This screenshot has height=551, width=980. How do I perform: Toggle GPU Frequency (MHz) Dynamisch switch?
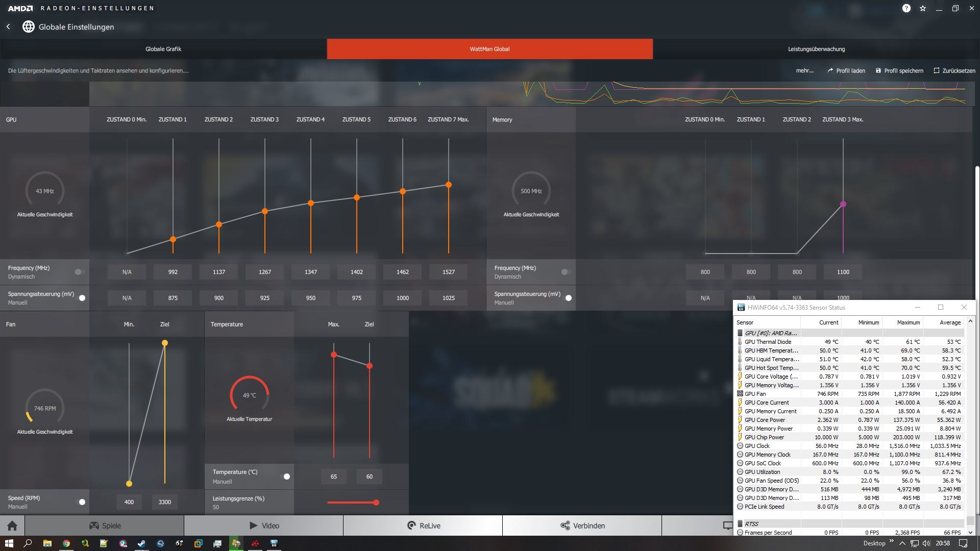pyautogui.click(x=79, y=272)
